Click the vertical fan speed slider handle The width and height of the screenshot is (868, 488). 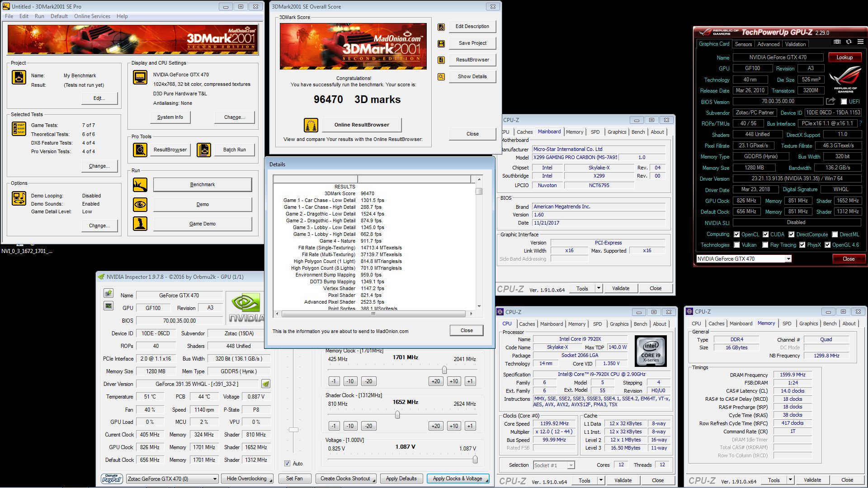tap(294, 430)
